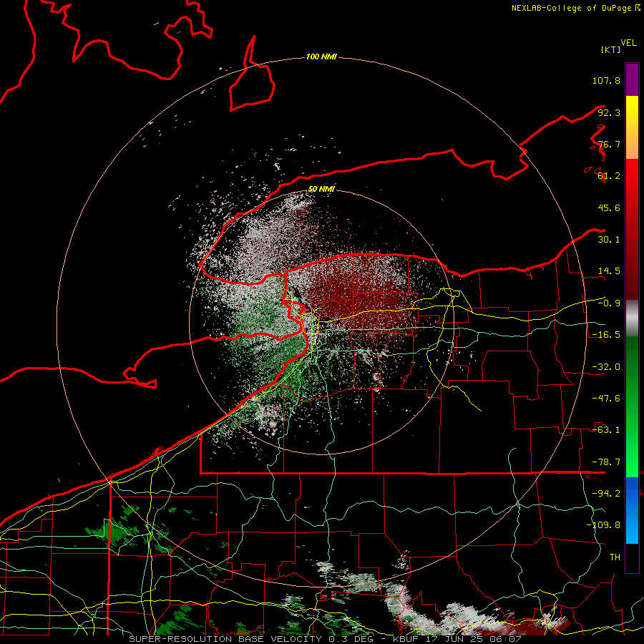
Task: Click the 14.5 velocity scale value
Action: coord(609,271)
